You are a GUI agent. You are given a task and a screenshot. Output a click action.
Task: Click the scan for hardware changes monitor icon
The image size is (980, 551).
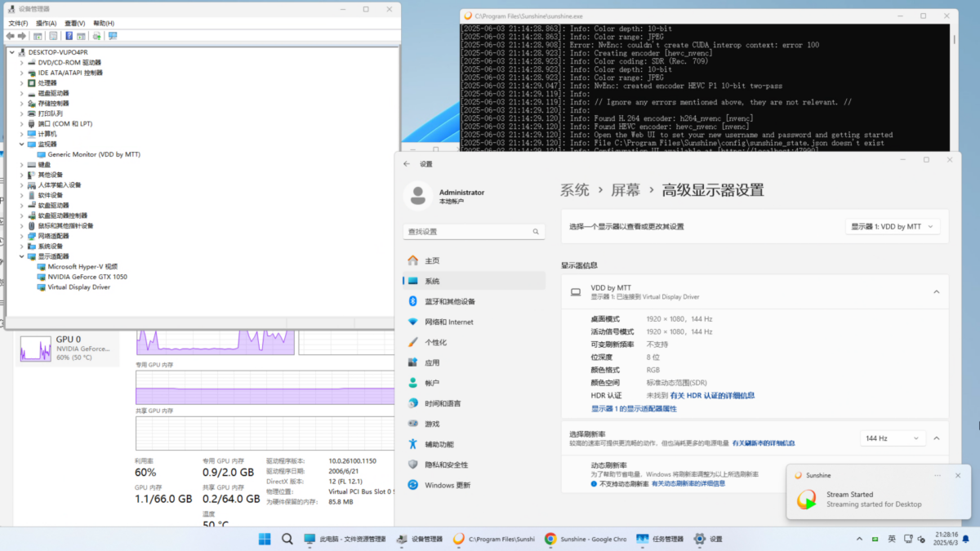[x=112, y=36]
